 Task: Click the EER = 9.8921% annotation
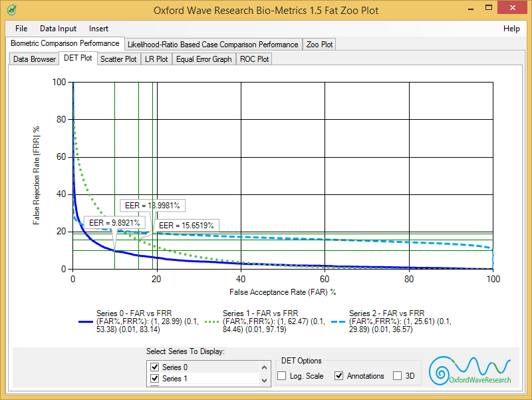(x=114, y=223)
